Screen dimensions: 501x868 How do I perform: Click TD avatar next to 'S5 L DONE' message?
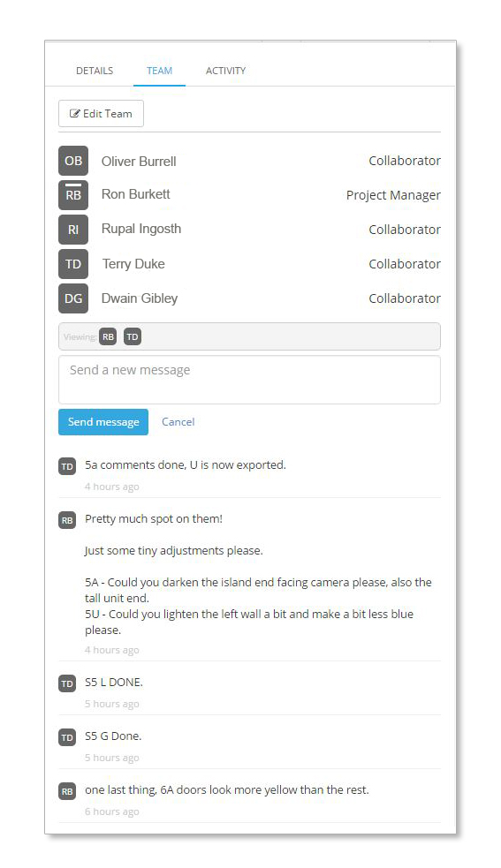67,683
